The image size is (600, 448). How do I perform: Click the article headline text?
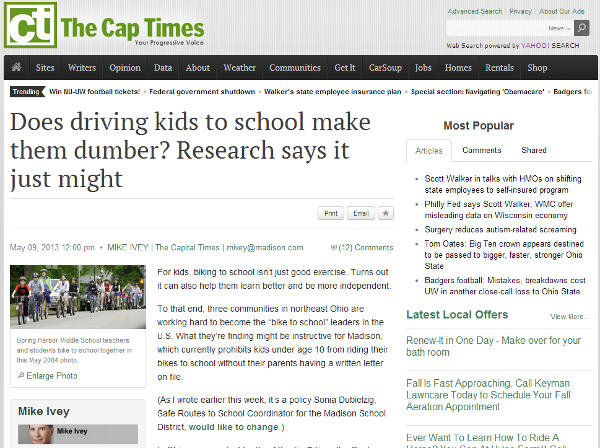coord(190,150)
